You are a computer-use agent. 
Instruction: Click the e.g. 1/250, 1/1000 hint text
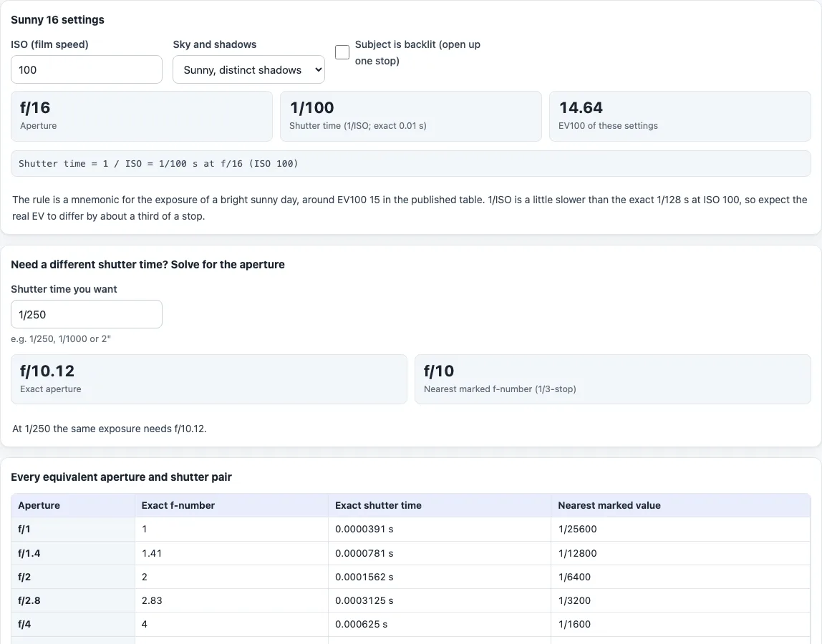point(61,339)
